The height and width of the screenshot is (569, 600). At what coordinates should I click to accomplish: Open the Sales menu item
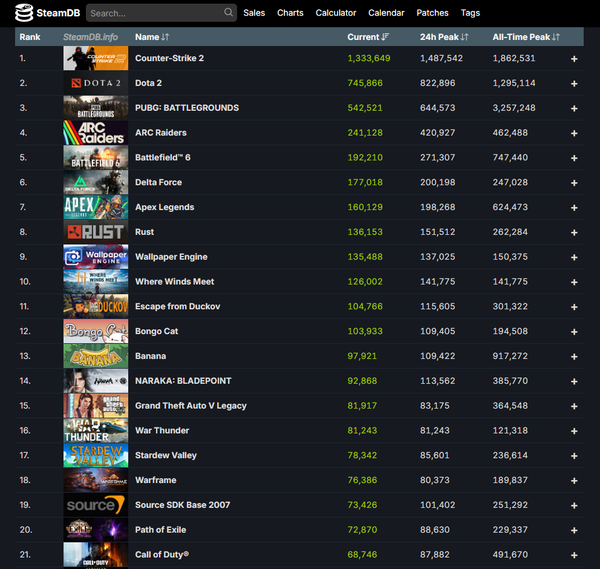[x=254, y=13]
